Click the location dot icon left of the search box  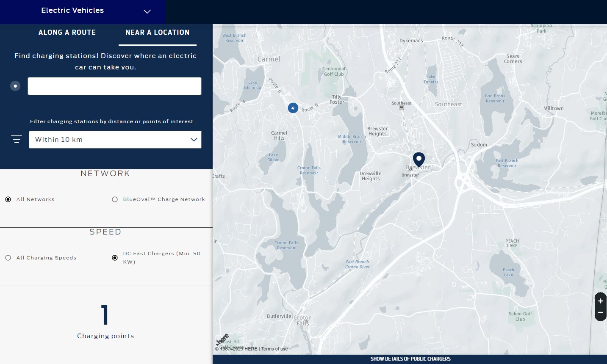pos(15,86)
